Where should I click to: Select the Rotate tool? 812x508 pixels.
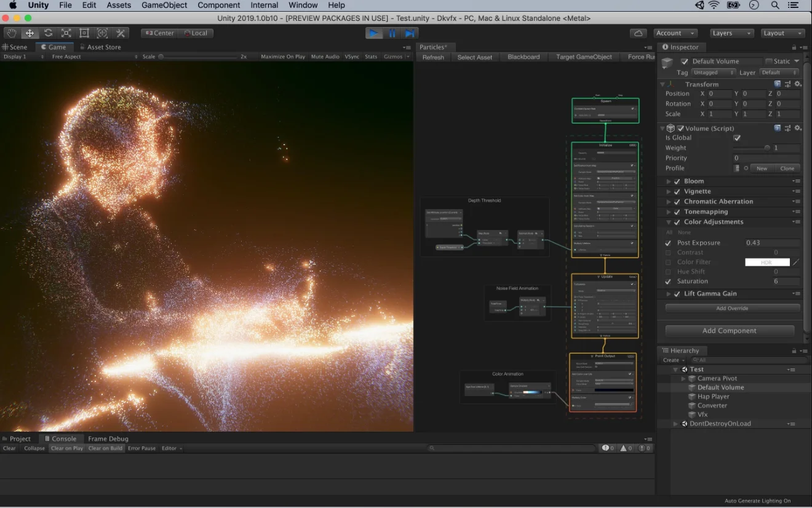[48, 33]
